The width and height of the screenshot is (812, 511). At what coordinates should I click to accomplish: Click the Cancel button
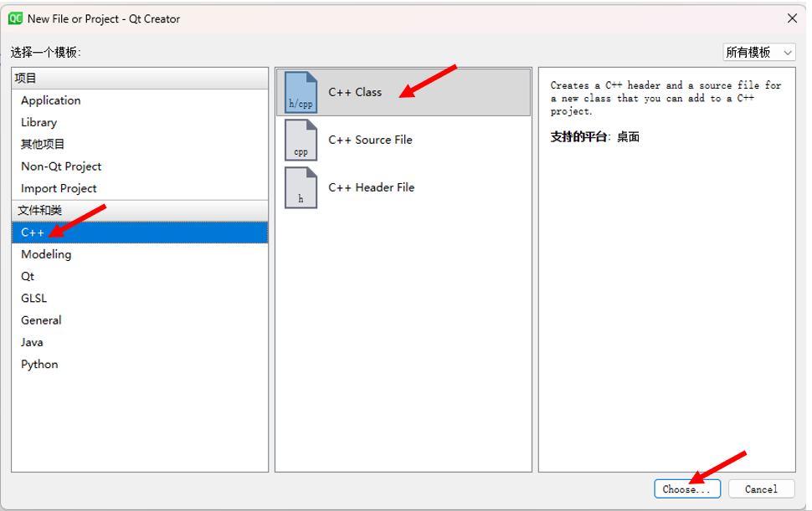[761, 488]
